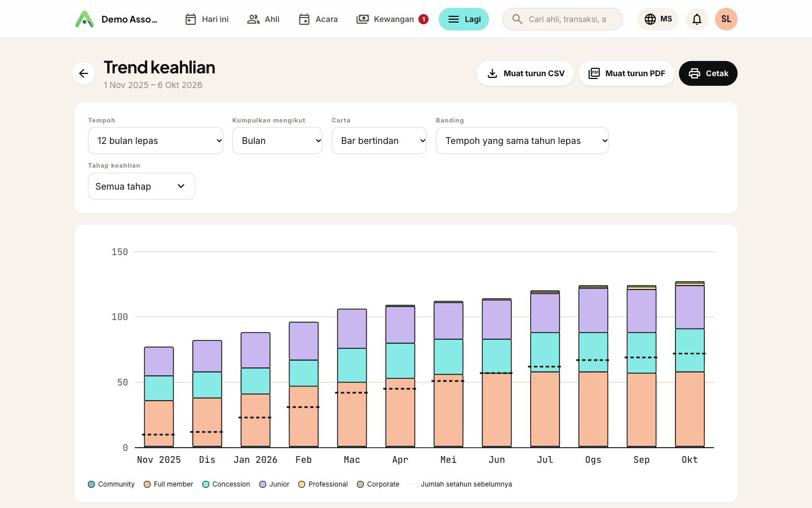The image size is (812, 508).
Task: Print the report with Cetak
Action: [x=708, y=73]
